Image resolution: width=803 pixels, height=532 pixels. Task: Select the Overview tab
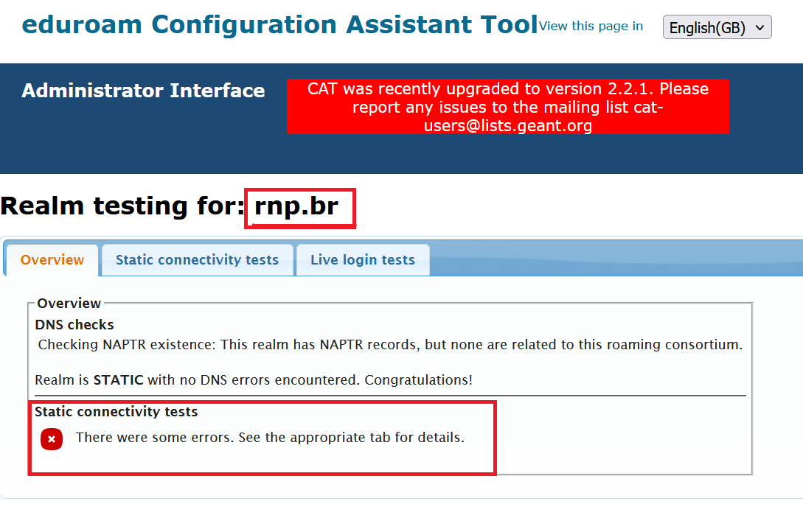52,260
